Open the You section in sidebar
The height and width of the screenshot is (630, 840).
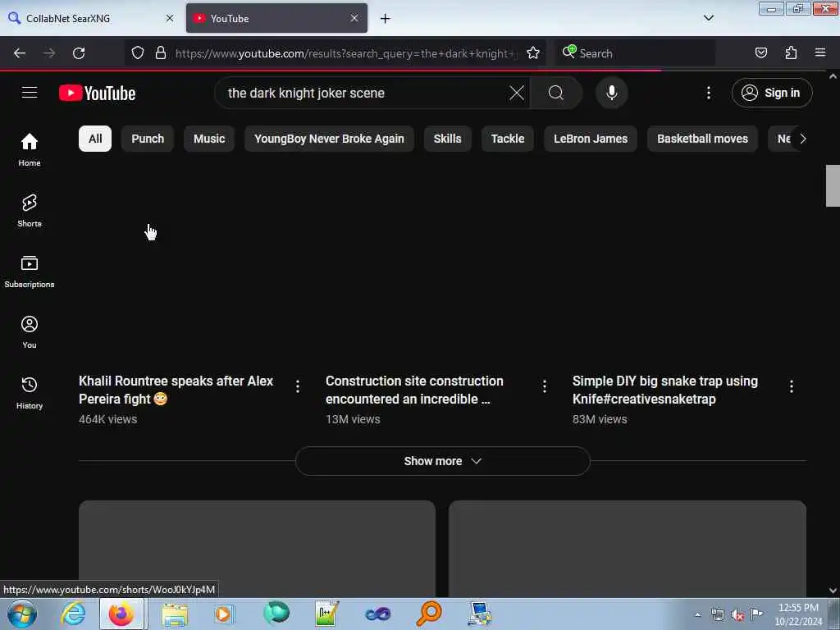(x=30, y=332)
